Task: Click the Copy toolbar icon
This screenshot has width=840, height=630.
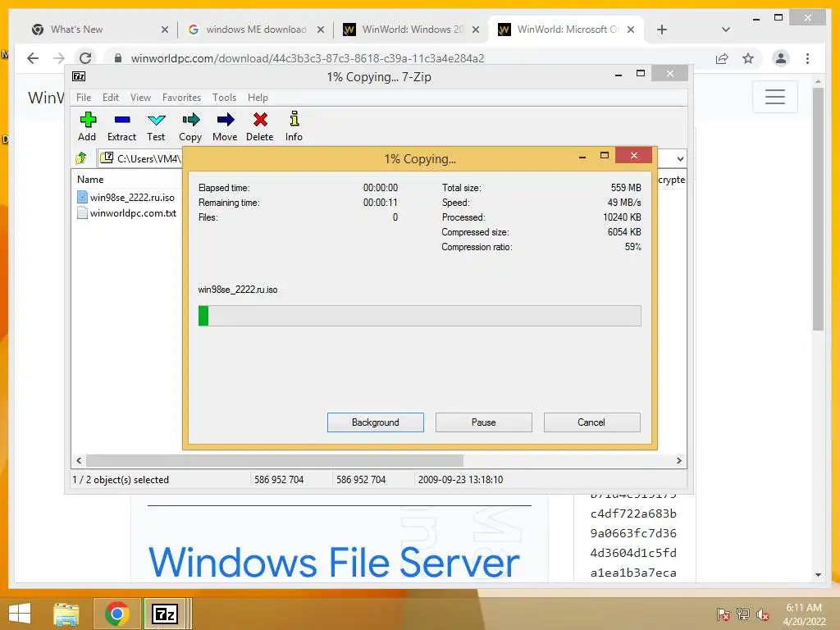Action: tap(190, 126)
